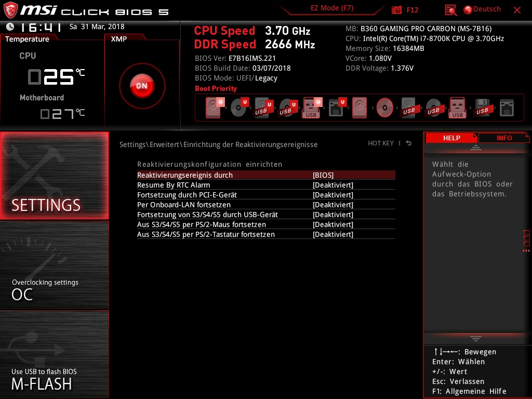
Task: Click the Boot Priority heading
Action: tap(216, 88)
